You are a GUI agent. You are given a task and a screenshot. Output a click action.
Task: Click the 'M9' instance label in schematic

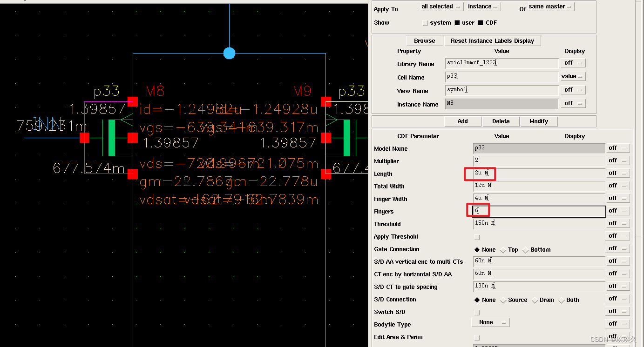[x=302, y=91]
